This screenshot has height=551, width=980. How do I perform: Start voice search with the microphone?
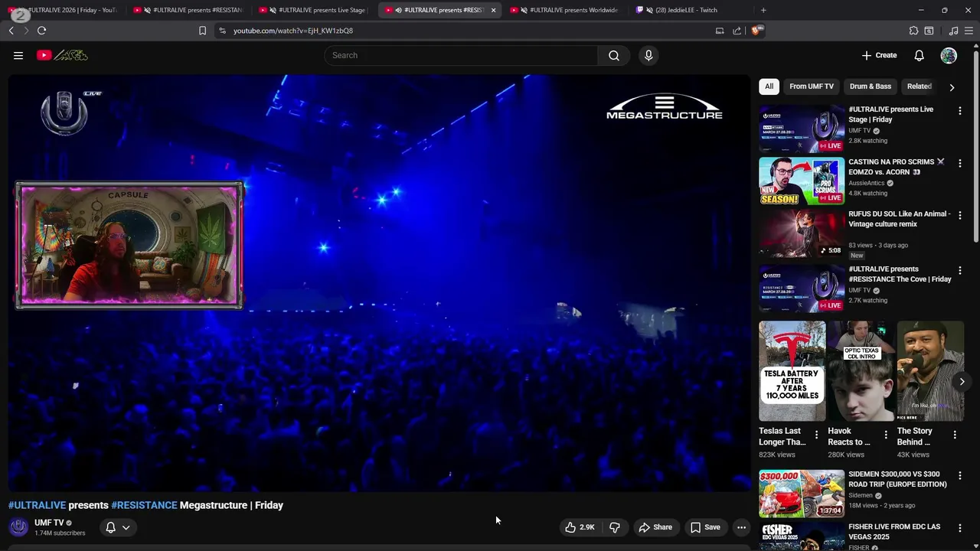click(648, 55)
